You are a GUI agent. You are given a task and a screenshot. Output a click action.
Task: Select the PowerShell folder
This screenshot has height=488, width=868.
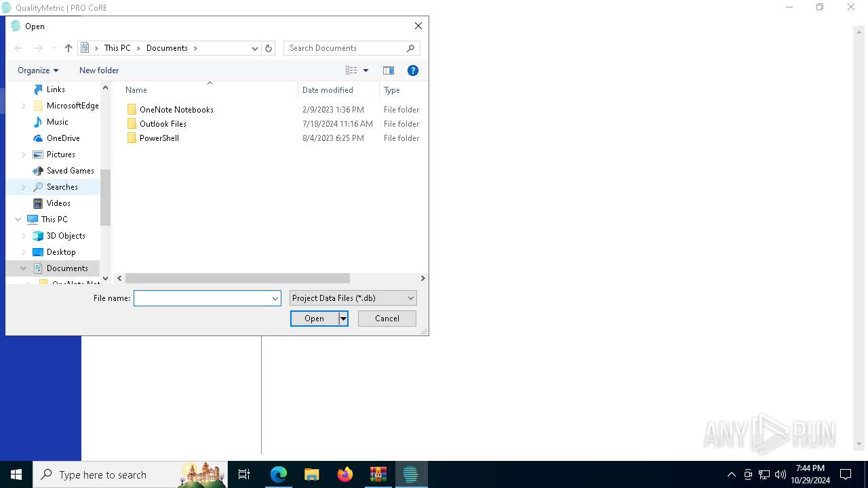[x=159, y=138]
